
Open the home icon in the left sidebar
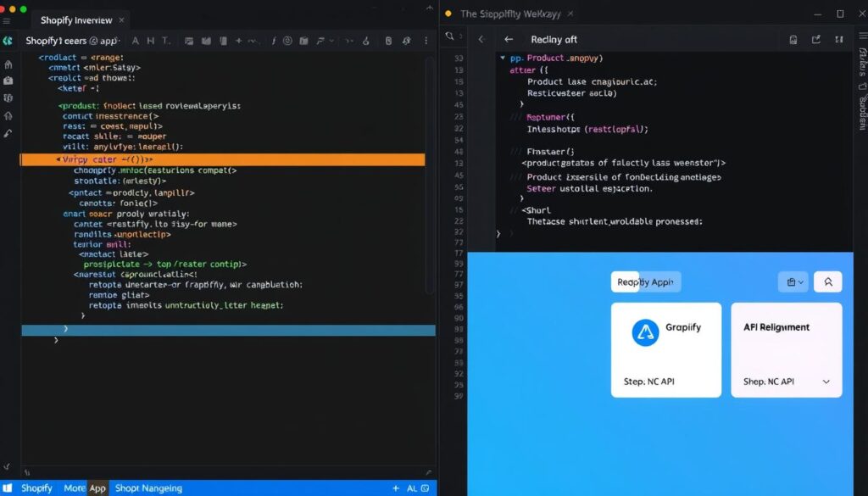(8, 64)
